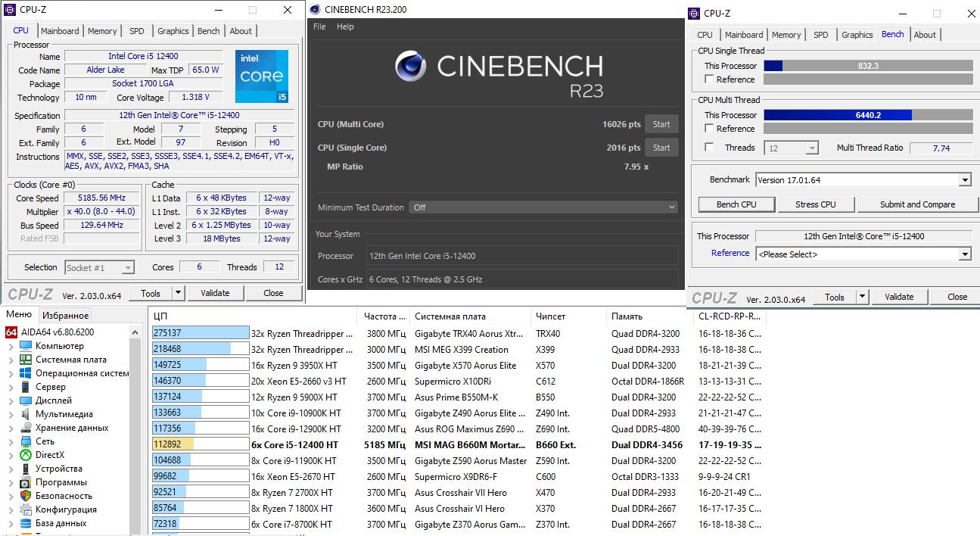980x536 pixels.
Task: Click the Безопасность shield icon
Action: [26, 496]
